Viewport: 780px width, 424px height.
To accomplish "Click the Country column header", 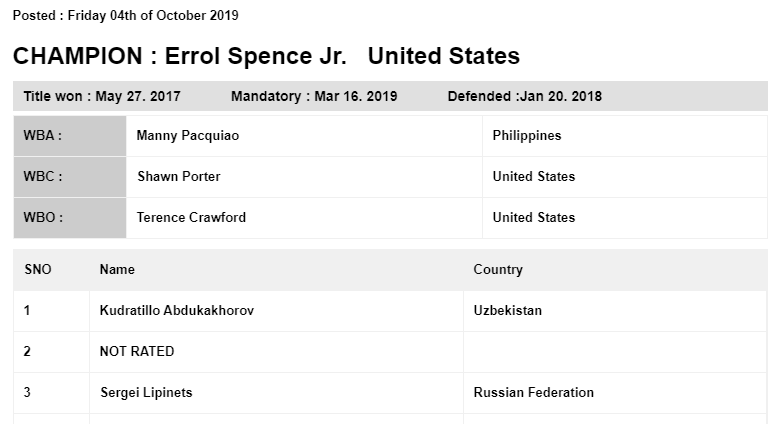I will tap(498, 269).
